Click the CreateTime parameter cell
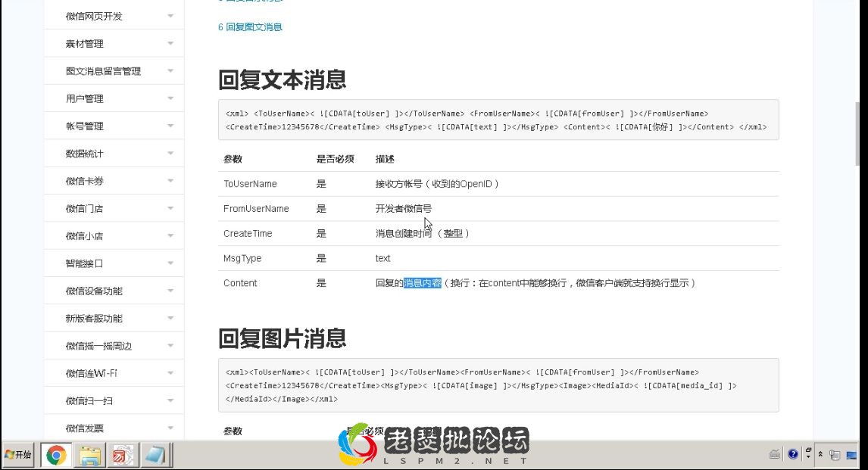 point(248,233)
